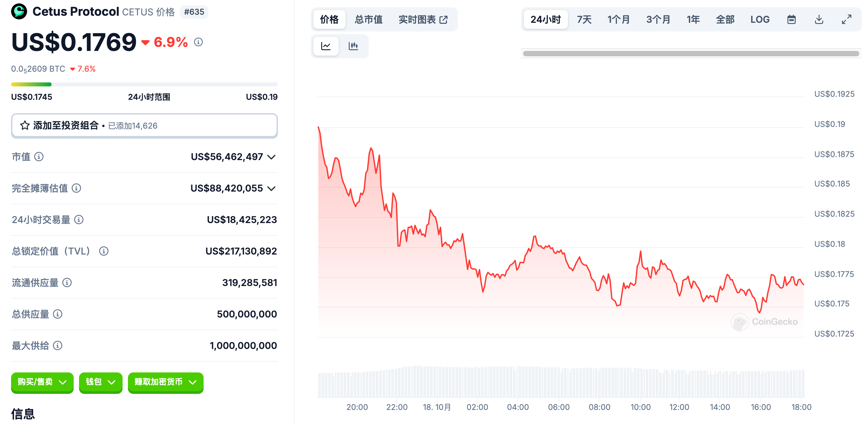Select the 1个月 time range

(618, 19)
